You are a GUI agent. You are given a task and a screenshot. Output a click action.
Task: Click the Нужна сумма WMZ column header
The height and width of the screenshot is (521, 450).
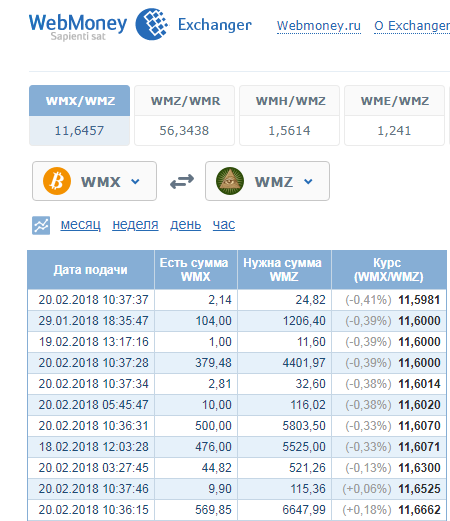(x=284, y=270)
